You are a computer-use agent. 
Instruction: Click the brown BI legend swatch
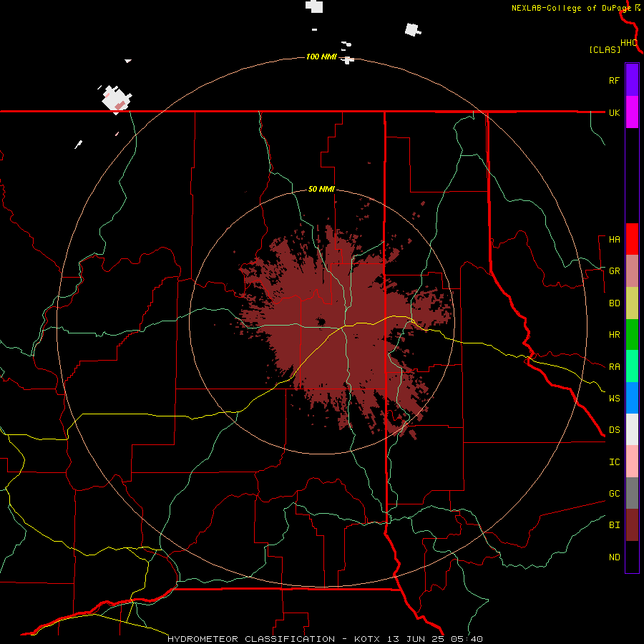tap(632, 525)
